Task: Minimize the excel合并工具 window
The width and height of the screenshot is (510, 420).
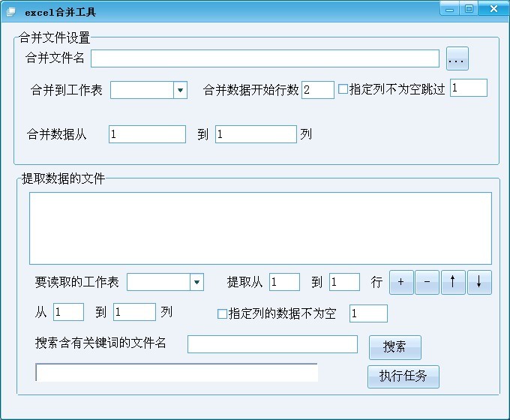Action: (x=449, y=10)
